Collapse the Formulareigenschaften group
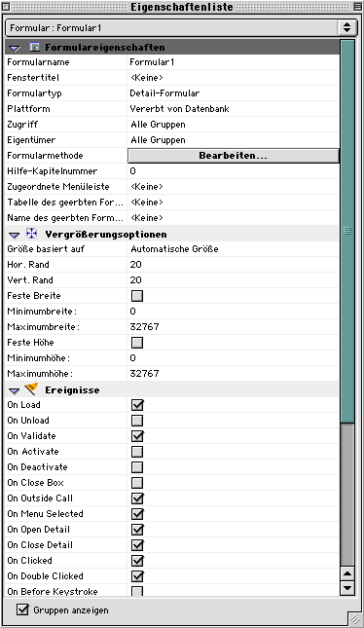Image resolution: width=364 pixels, height=628 pixels. pyautogui.click(x=15, y=48)
